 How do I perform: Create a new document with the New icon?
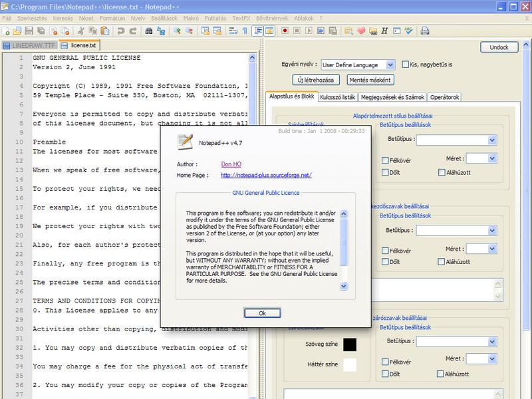point(6,31)
